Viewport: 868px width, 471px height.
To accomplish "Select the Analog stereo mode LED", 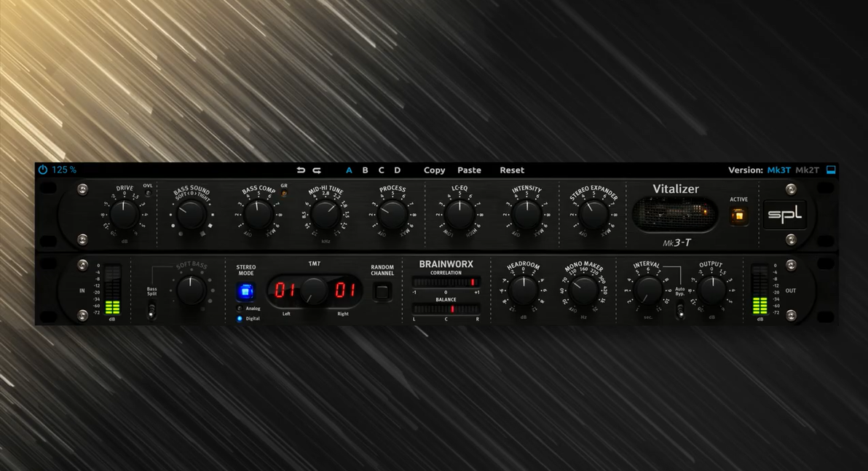I will pyautogui.click(x=239, y=308).
